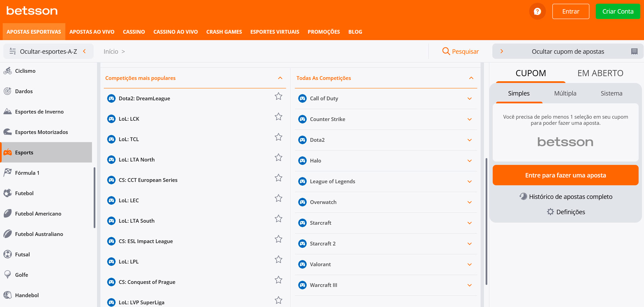Click the Início breadcrumb link
This screenshot has height=307, width=644.
tap(111, 51)
